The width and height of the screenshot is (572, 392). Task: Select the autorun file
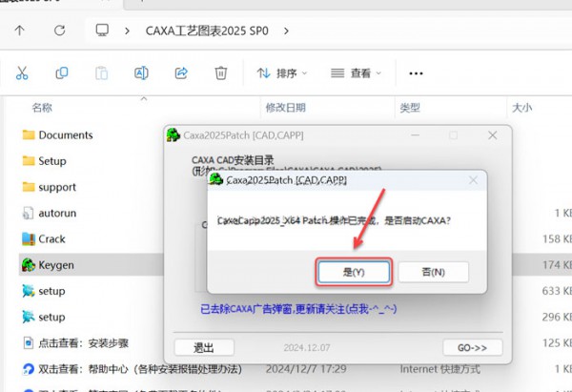50,213
